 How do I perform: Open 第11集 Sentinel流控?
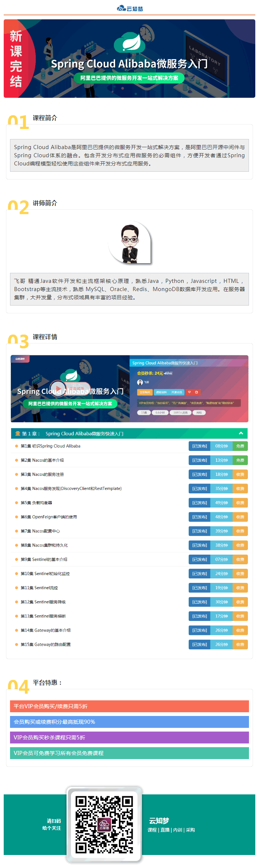(x=39, y=588)
